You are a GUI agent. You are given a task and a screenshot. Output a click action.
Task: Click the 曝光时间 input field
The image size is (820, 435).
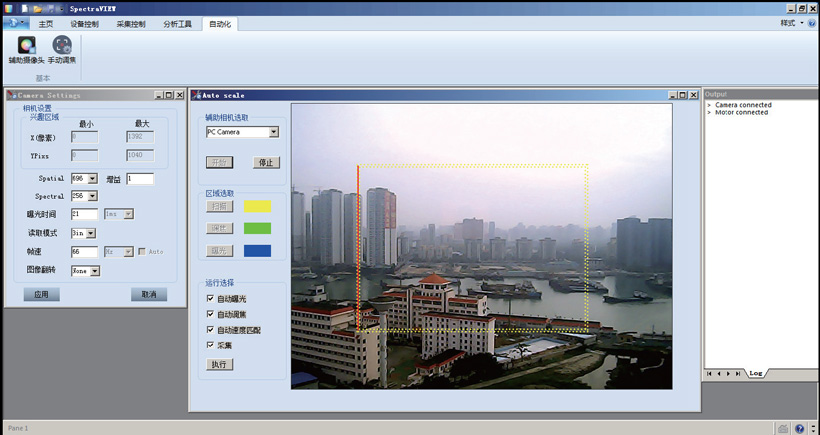[x=84, y=214]
